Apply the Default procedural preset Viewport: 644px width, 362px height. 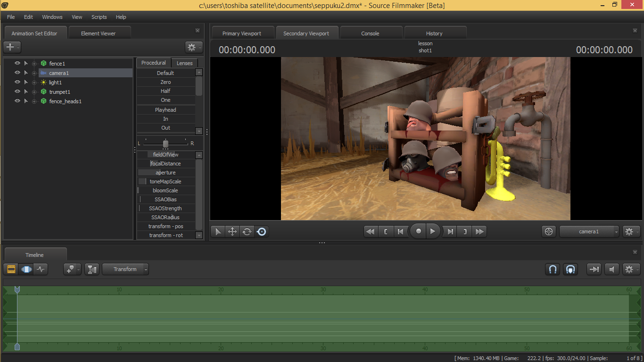coord(165,73)
